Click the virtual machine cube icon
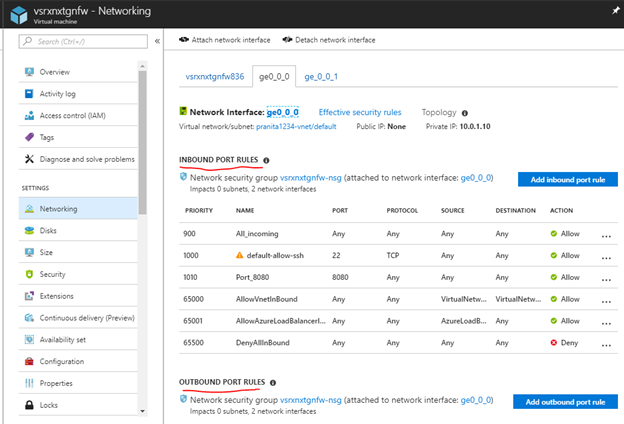 (x=19, y=15)
